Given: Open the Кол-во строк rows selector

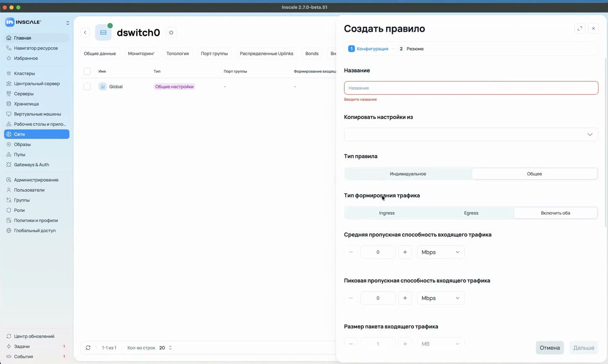Looking at the screenshot, I should coord(166,348).
